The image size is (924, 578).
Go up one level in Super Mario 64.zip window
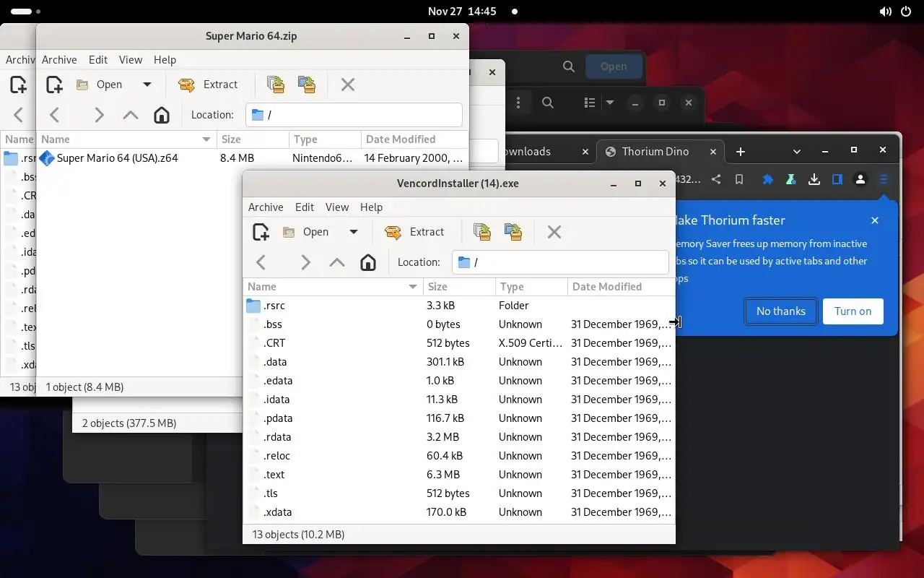[x=130, y=115]
